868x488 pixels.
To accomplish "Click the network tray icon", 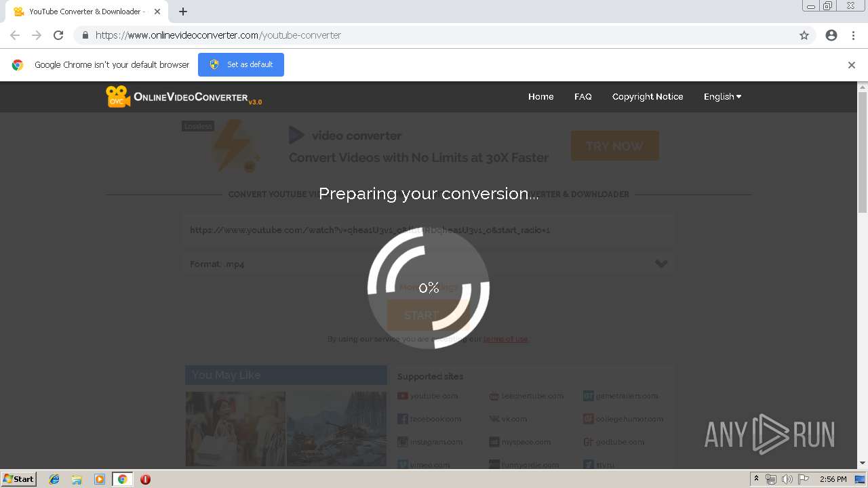I will [771, 479].
